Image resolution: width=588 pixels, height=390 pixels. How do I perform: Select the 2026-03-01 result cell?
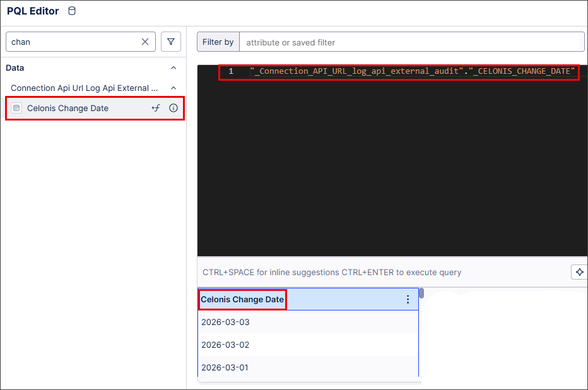point(308,367)
